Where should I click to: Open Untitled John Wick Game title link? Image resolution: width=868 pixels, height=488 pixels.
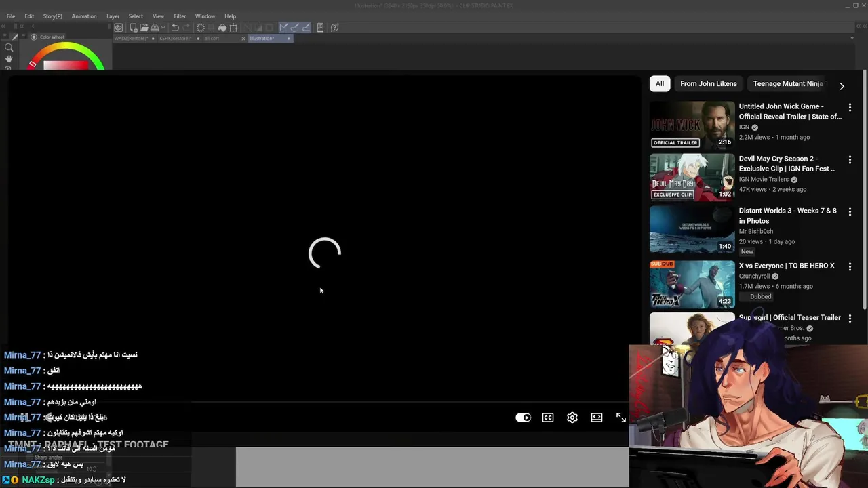pos(790,111)
